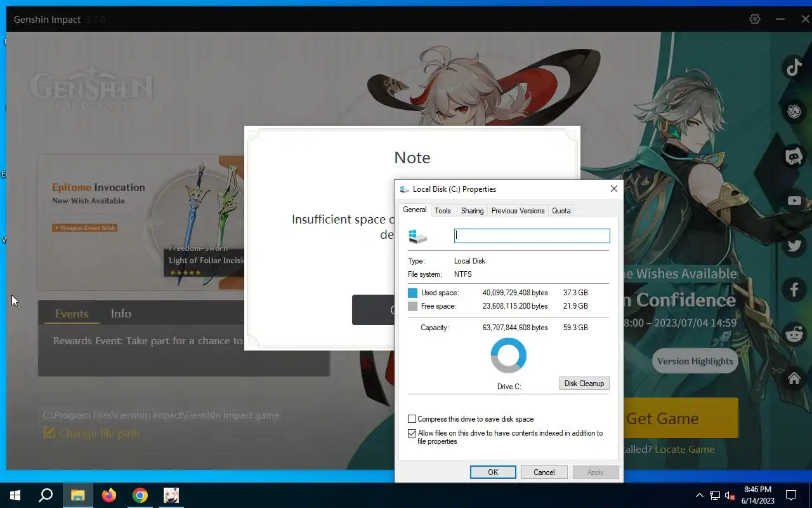Click the 63,707,844,608 bytes capacity value
The image size is (812, 508).
(515, 328)
